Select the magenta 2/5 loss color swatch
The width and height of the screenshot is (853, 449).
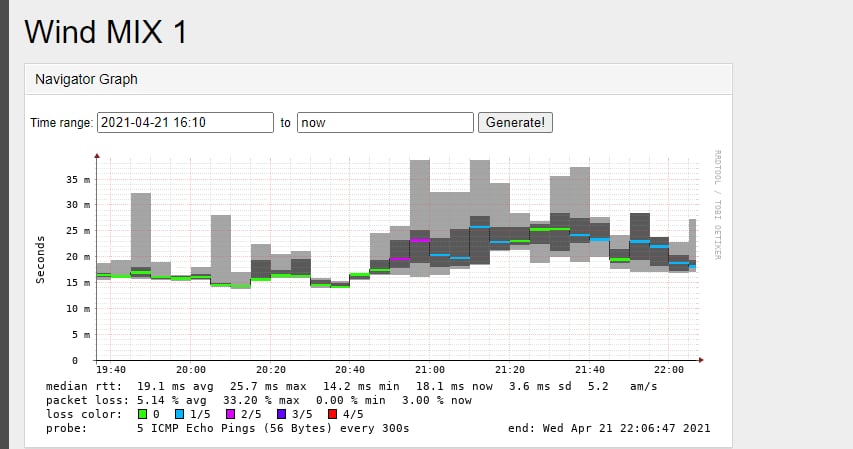[x=233, y=413]
